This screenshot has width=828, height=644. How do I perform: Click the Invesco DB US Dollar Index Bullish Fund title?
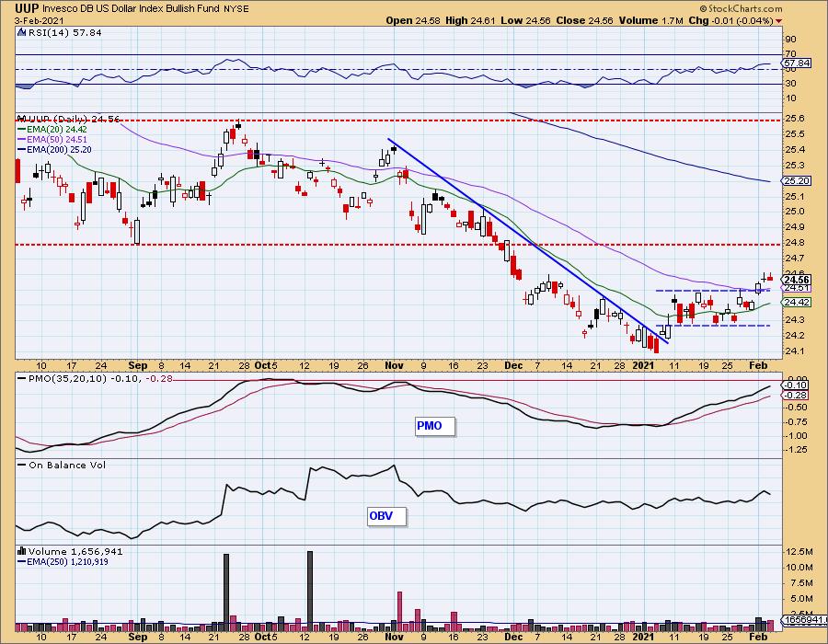[x=132, y=9]
